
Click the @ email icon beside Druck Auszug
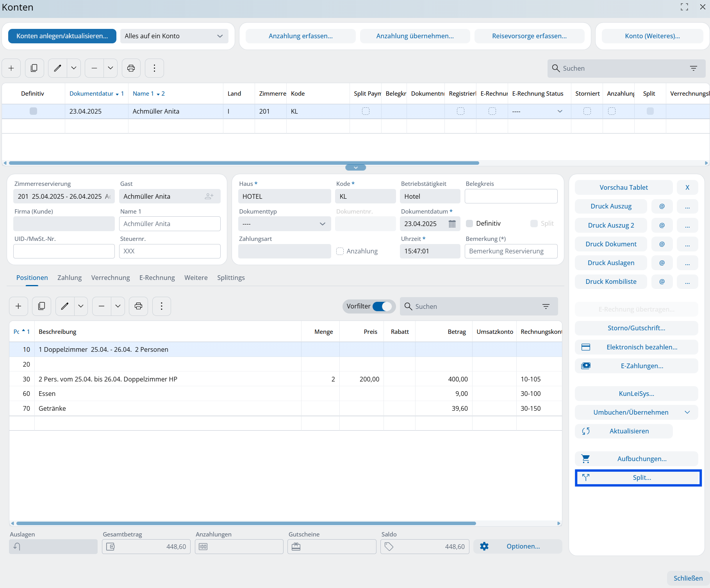click(662, 206)
